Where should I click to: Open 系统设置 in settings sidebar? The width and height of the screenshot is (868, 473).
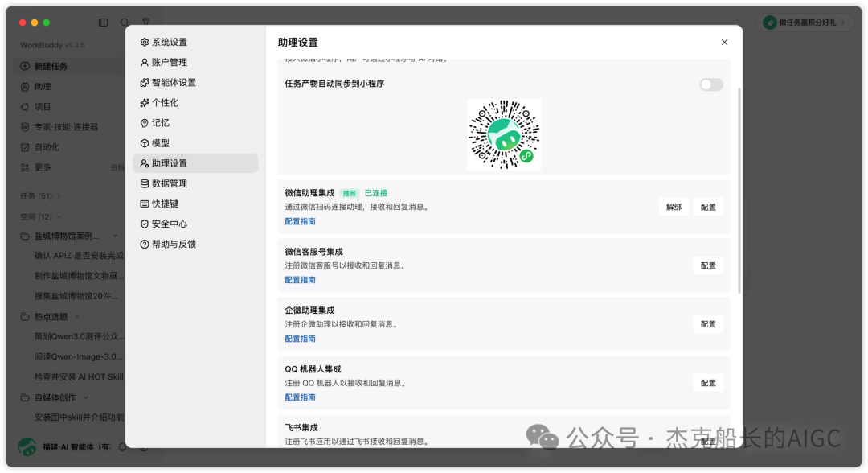click(x=195, y=42)
